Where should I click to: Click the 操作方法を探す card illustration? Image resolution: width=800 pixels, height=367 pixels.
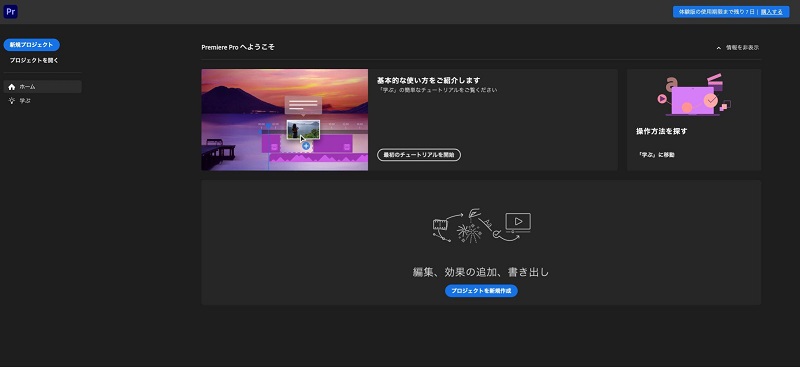point(694,95)
